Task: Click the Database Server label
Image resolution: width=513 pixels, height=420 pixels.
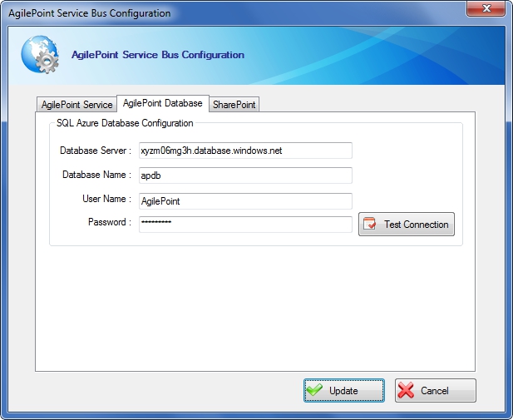Action: pyautogui.click(x=95, y=151)
